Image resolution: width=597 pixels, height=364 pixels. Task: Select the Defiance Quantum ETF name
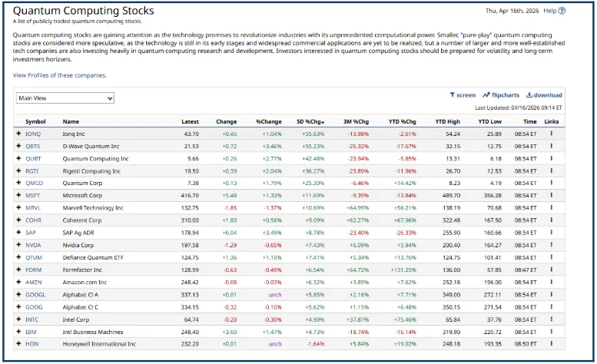pyautogui.click(x=93, y=257)
